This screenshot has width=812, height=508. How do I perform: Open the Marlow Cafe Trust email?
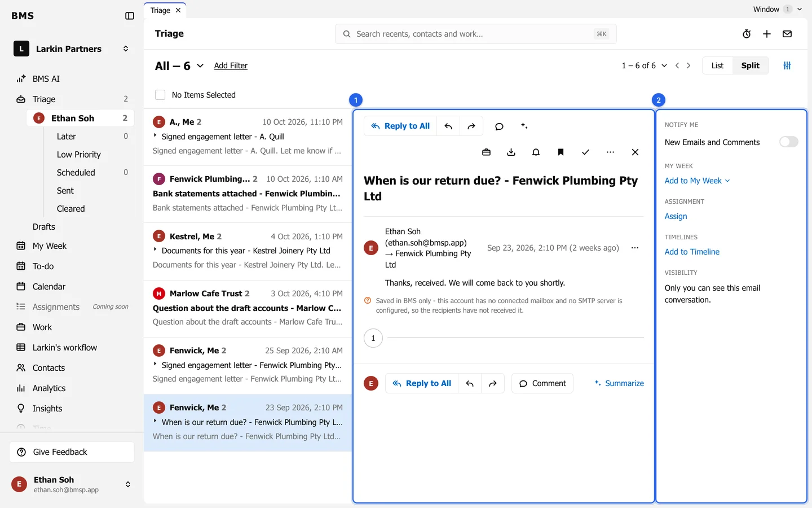point(248,308)
